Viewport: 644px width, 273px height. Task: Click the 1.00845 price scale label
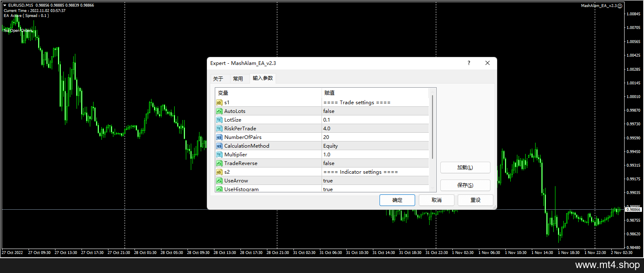634,14
